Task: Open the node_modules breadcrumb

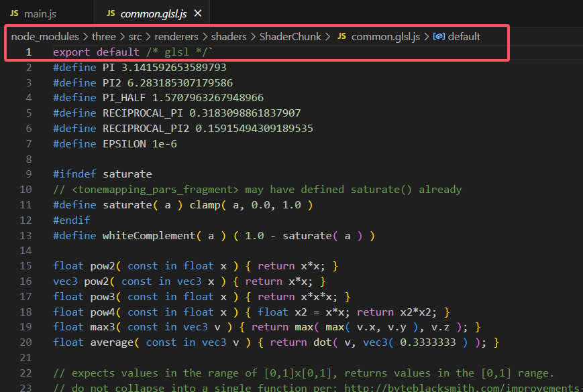Action: (x=44, y=36)
